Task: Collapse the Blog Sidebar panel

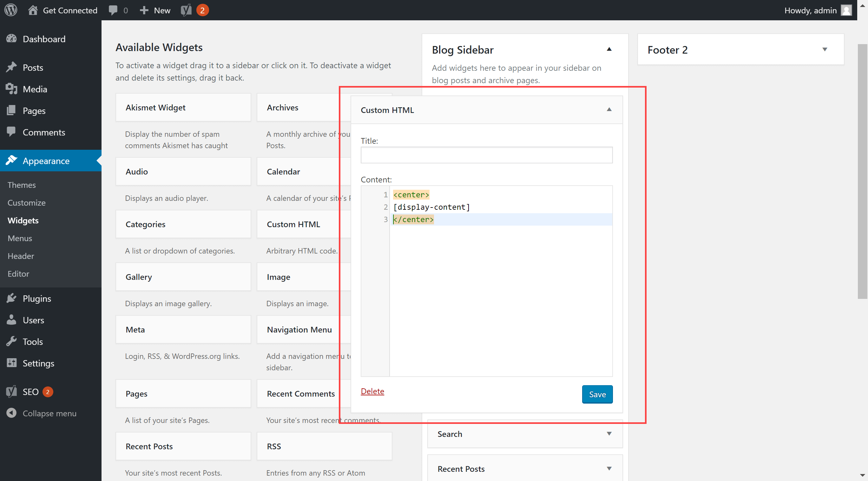Action: [x=609, y=49]
